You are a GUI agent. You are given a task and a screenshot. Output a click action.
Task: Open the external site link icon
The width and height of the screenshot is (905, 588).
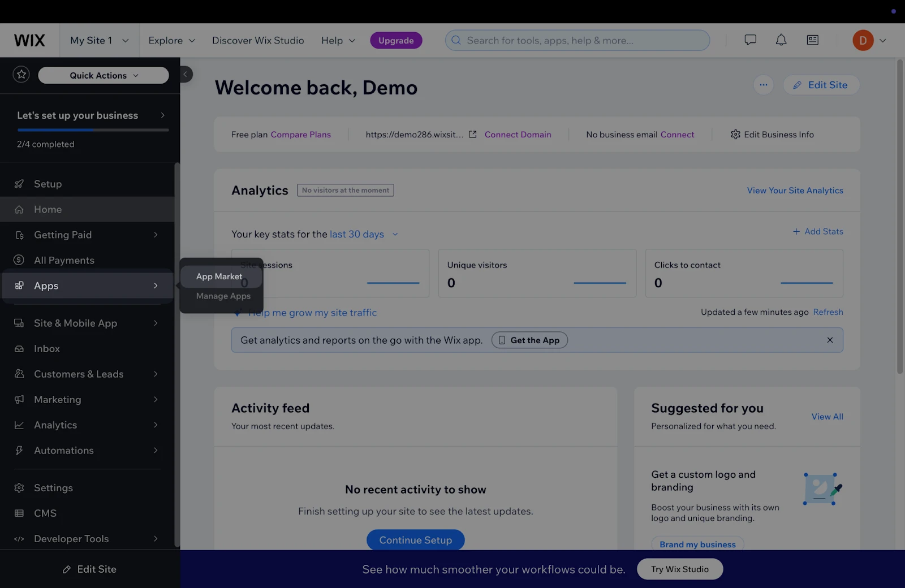(473, 135)
